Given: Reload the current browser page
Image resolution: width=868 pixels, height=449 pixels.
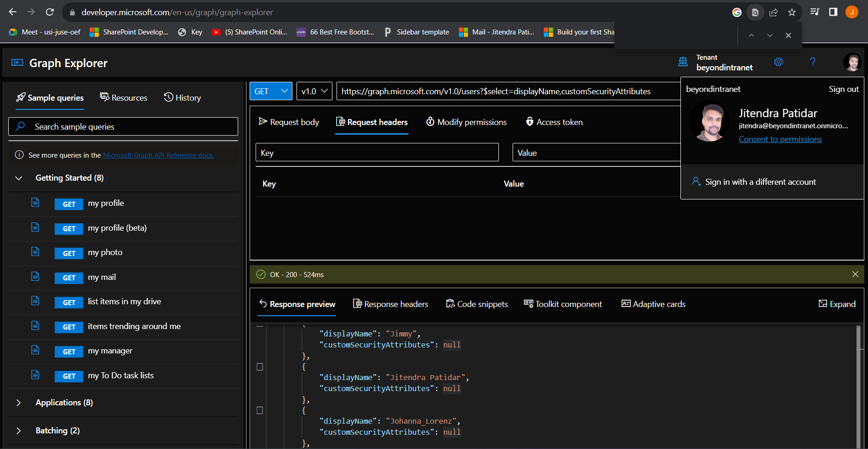Looking at the screenshot, I should pyautogui.click(x=50, y=12).
